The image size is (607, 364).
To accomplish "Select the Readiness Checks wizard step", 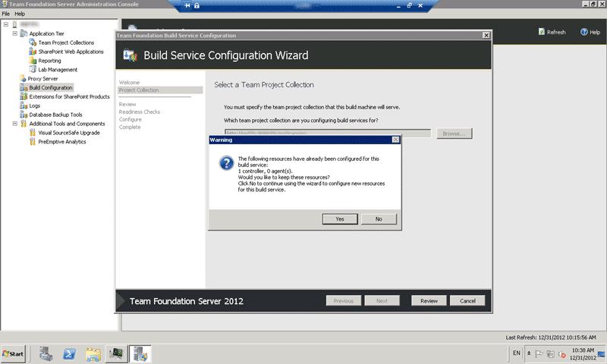I will pyautogui.click(x=140, y=111).
